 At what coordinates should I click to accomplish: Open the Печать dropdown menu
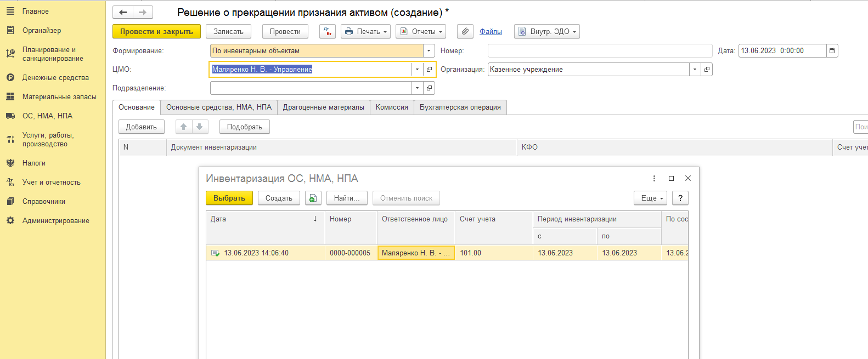(365, 31)
